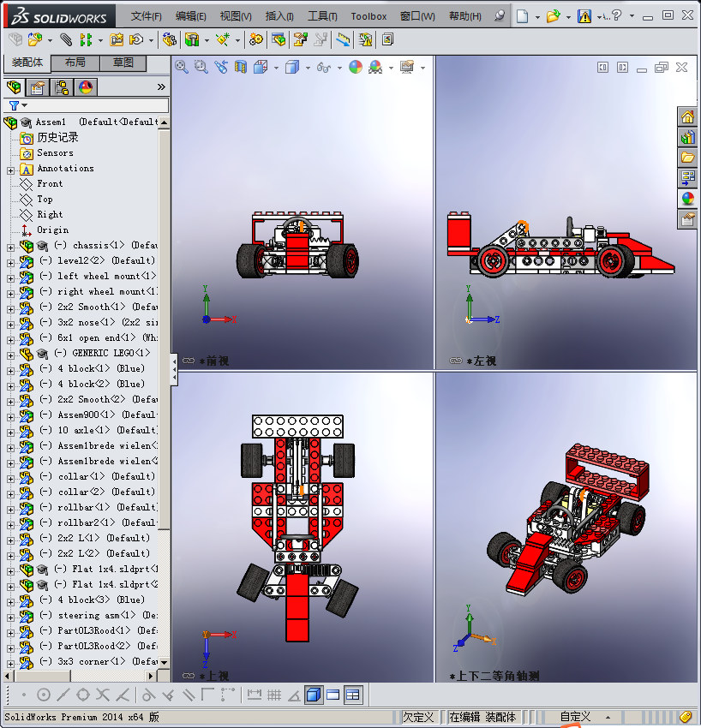701x728 pixels.
Task: Activate the Section View icon
Action: tap(241, 68)
